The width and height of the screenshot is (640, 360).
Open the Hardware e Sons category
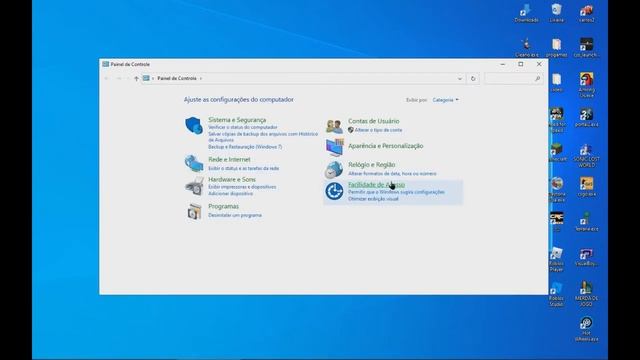pyautogui.click(x=232, y=180)
